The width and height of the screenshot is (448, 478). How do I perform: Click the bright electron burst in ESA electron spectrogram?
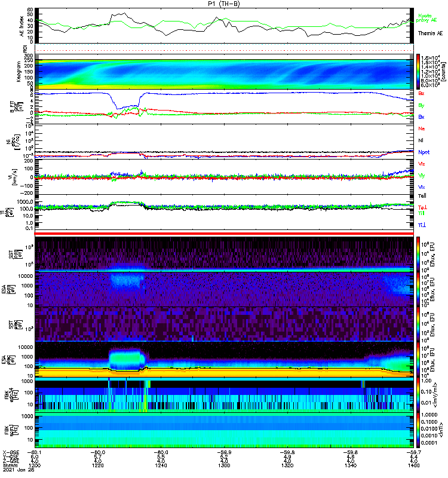coord(127,360)
